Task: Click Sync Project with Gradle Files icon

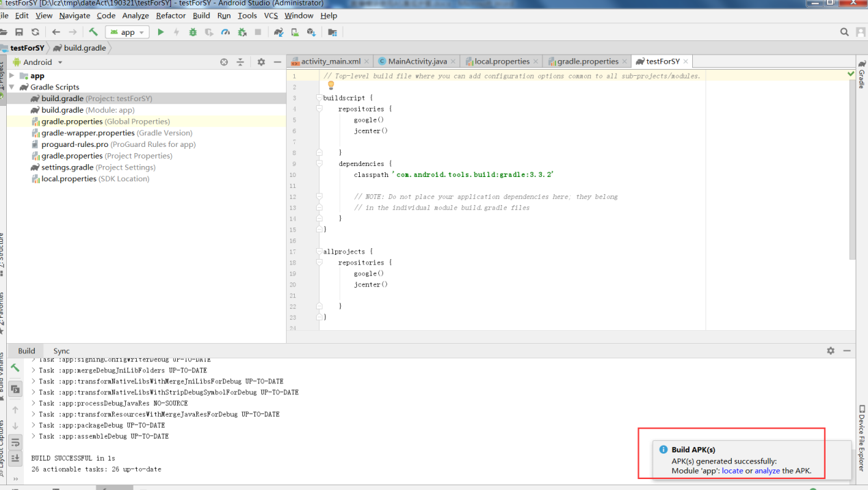Action: (279, 32)
